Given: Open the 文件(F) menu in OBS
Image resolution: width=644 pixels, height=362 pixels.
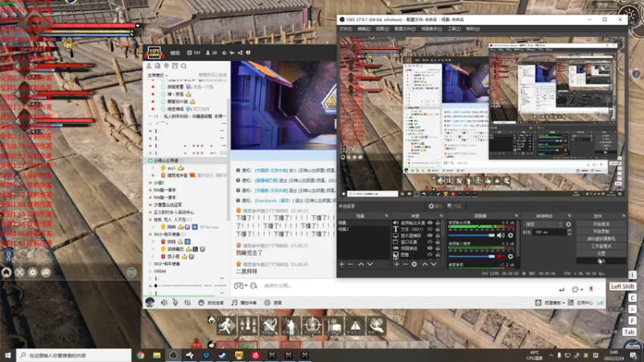Looking at the screenshot, I should click(345, 29).
